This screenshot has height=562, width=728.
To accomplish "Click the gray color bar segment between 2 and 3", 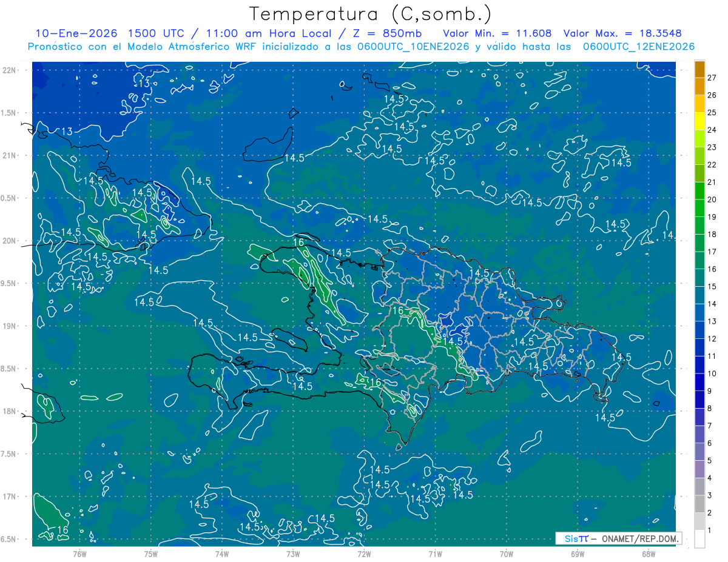I will point(699,504).
